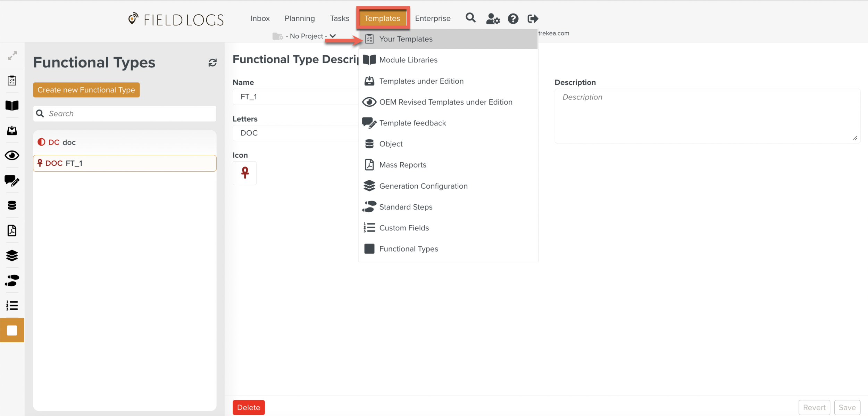
Task: Open user settings icon in header
Action: [492, 18]
